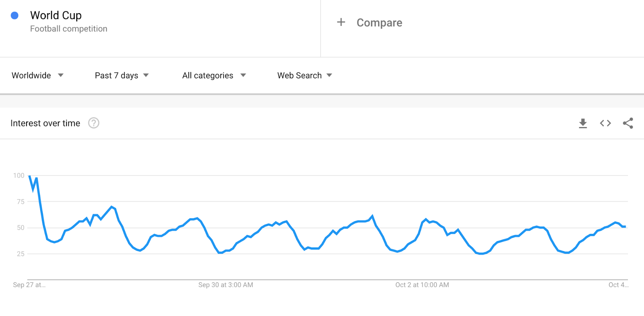Screen dimensions: 644x316
Task: Click the Sep 27 axis label
Action: point(29,285)
